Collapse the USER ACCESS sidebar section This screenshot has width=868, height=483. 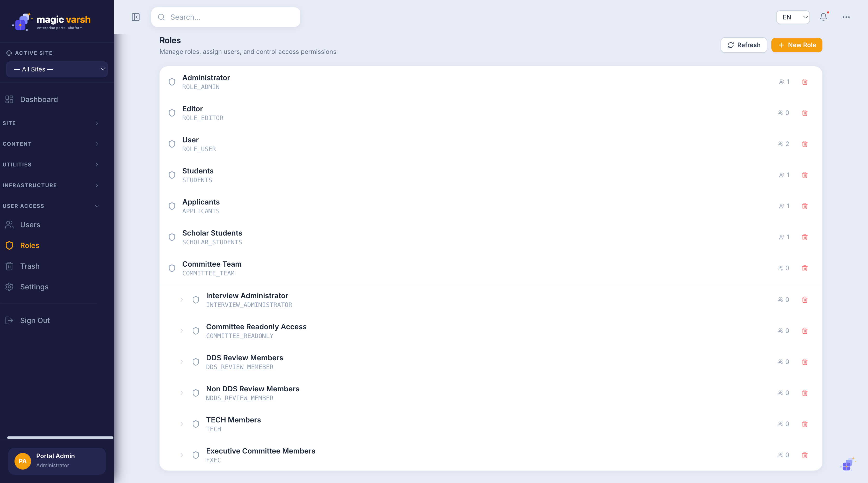pos(50,206)
